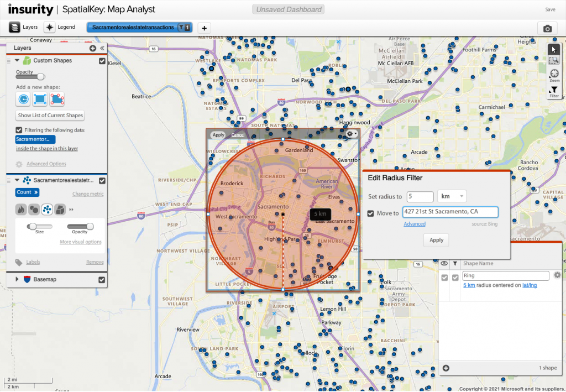Collapse the Custom Shapes layer section

click(x=17, y=61)
